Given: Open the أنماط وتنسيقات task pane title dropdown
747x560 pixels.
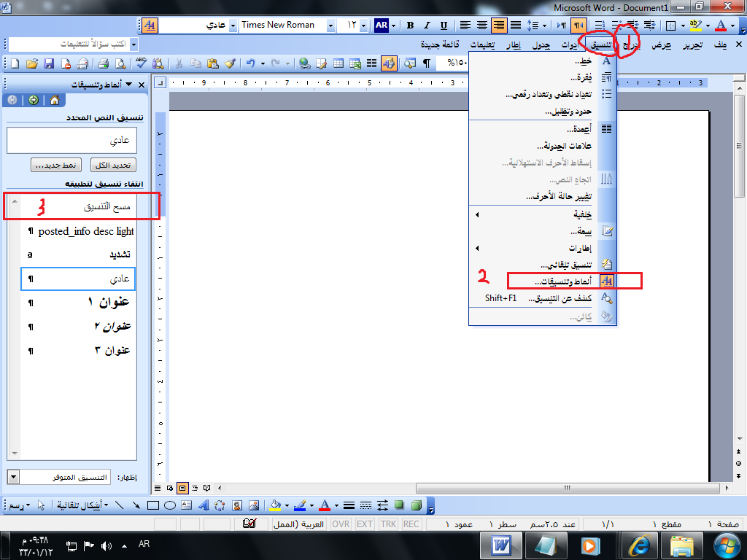Looking at the screenshot, I should click(x=128, y=85).
